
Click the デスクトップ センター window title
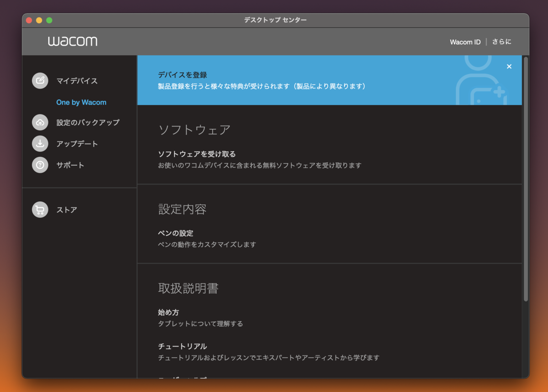(x=275, y=20)
